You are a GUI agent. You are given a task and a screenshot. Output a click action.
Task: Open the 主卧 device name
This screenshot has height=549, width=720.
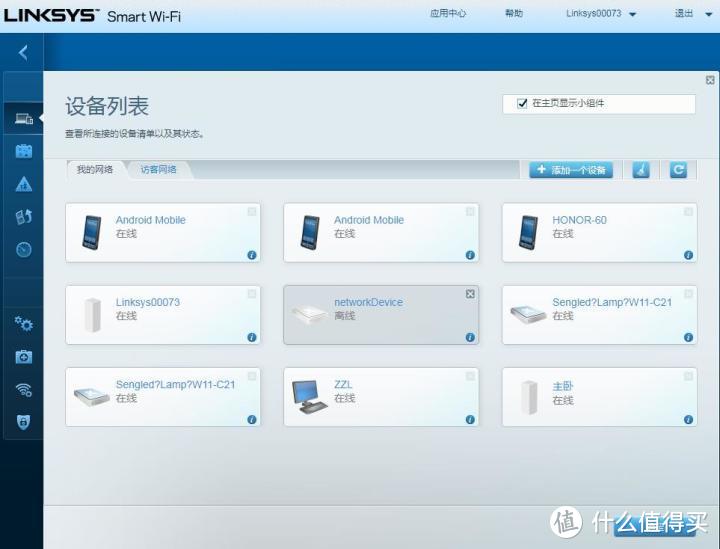[x=562, y=386]
